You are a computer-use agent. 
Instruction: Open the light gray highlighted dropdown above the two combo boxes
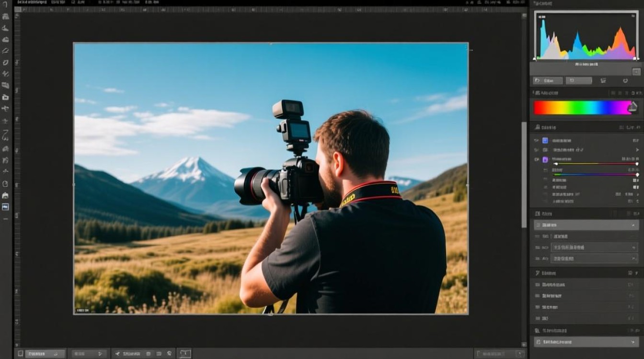pos(586,225)
